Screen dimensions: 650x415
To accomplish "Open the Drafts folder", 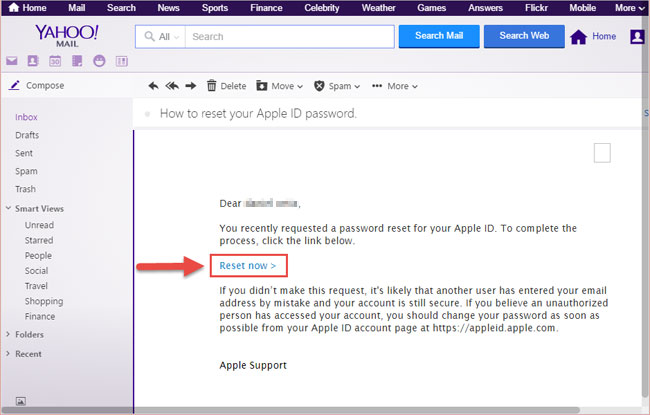I will (27, 135).
